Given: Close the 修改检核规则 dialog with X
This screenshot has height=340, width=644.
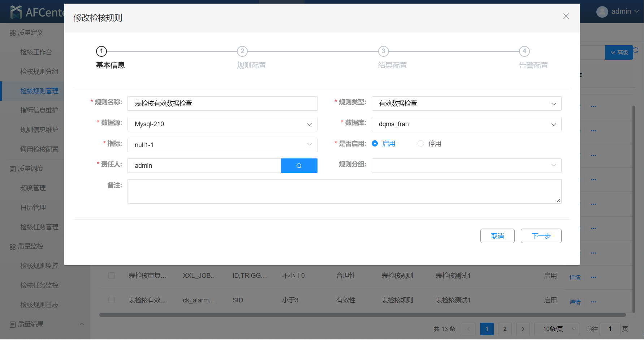Looking at the screenshot, I should (566, 16).
